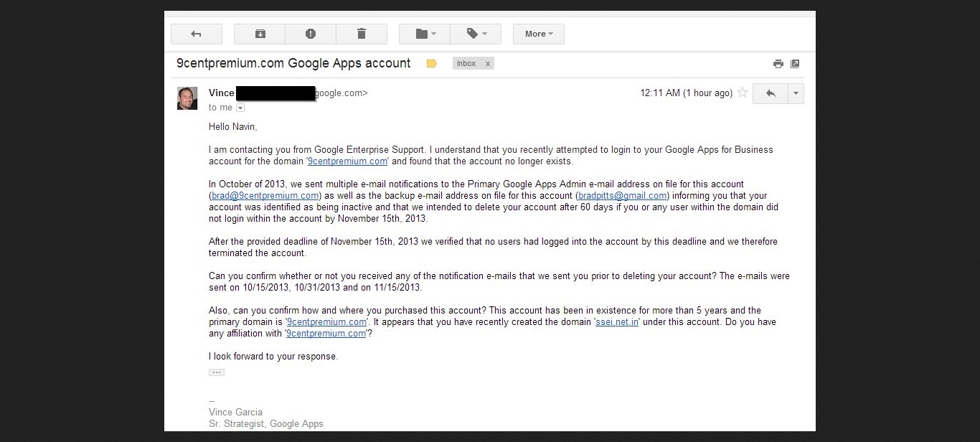Open the Labels tag dropdown
The width and height of the screenshot is (980, 442).
point(476,34)
